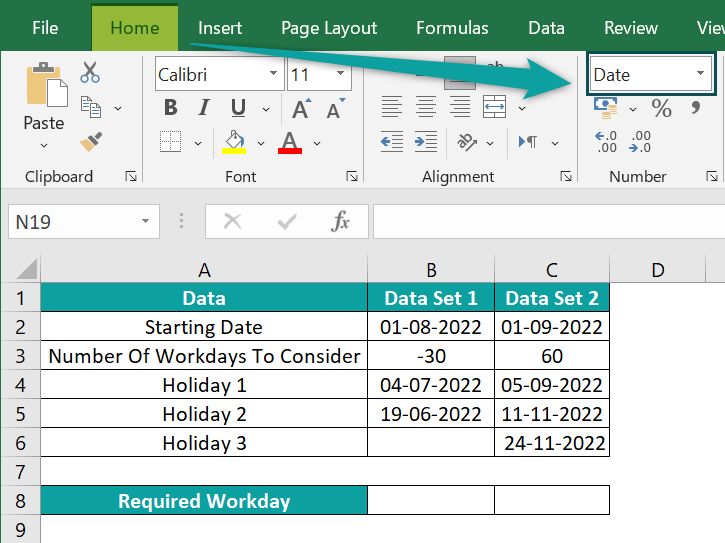This screenshot has width=725, height=543.
Task: Open Alignment settings dialog launcher
Action: pos(566,176)
